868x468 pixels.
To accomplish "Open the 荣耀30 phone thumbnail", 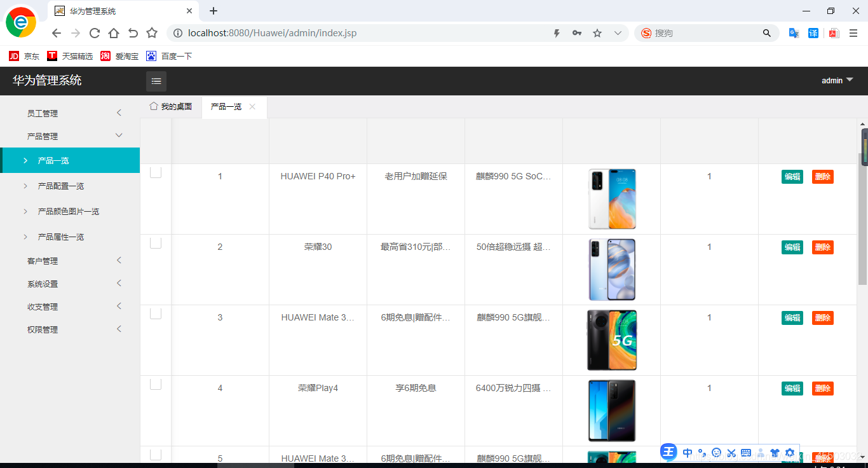I will (612, 270).
